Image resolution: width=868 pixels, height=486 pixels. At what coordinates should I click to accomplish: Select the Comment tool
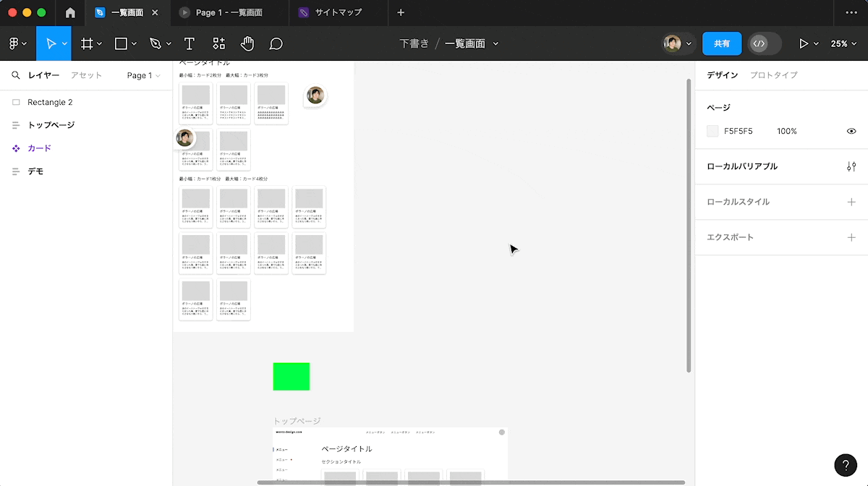(x=276, y=43)
